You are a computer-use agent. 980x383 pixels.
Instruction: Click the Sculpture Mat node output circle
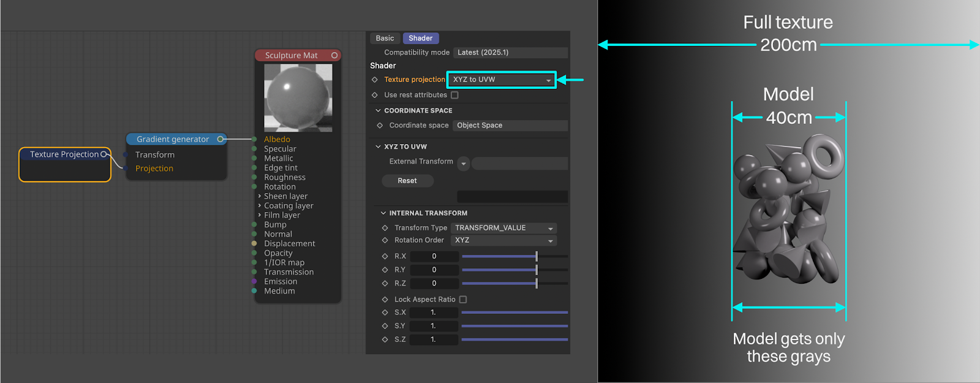334,55
